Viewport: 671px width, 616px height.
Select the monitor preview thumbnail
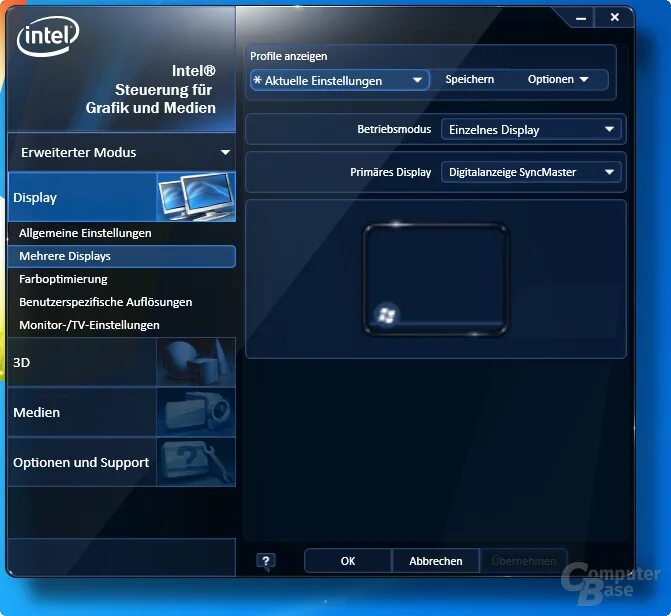click(436, 279)
